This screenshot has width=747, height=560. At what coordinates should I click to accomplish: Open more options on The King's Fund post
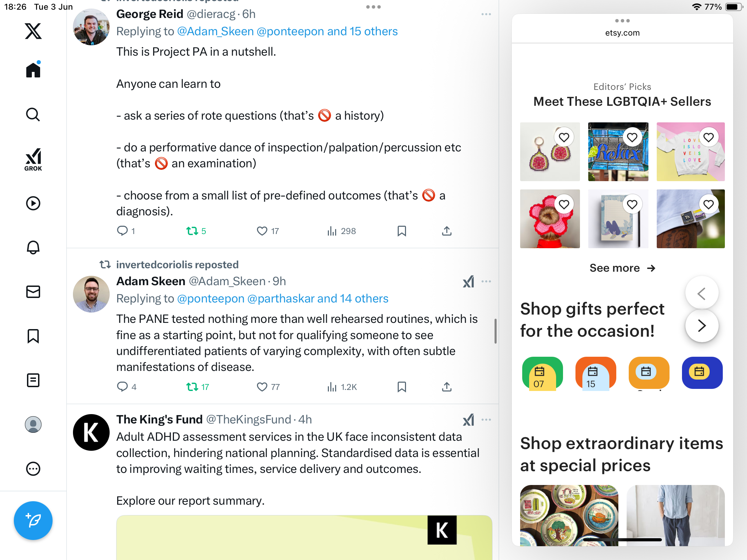point(486,420)
